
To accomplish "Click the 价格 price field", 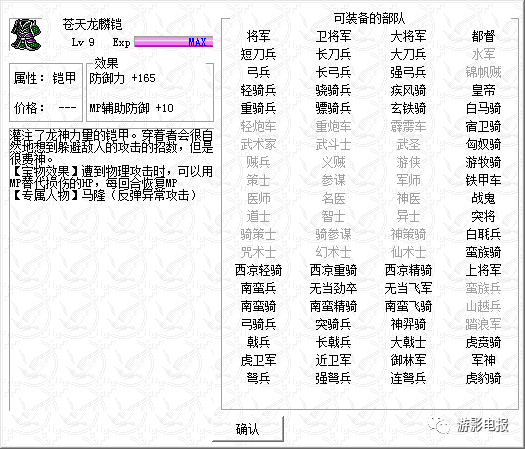I will (x=45, y=108).
